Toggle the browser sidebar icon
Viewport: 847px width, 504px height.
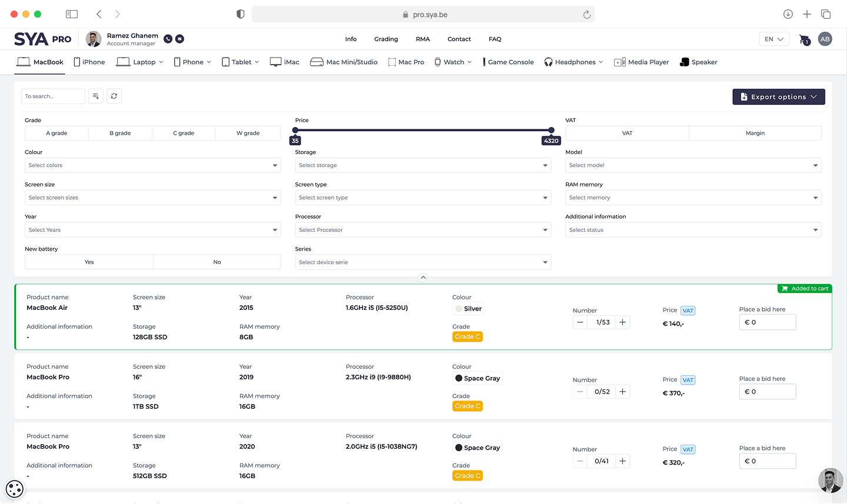click(72, 14)
